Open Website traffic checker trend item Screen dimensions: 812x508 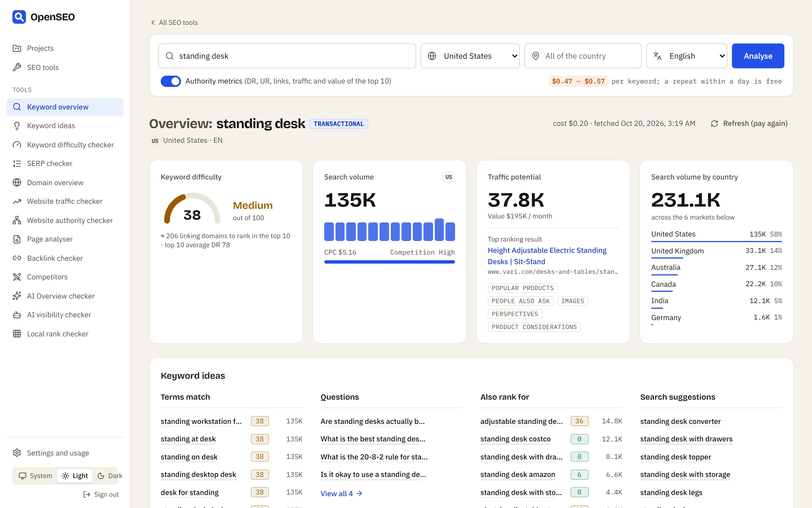[65, 201]
